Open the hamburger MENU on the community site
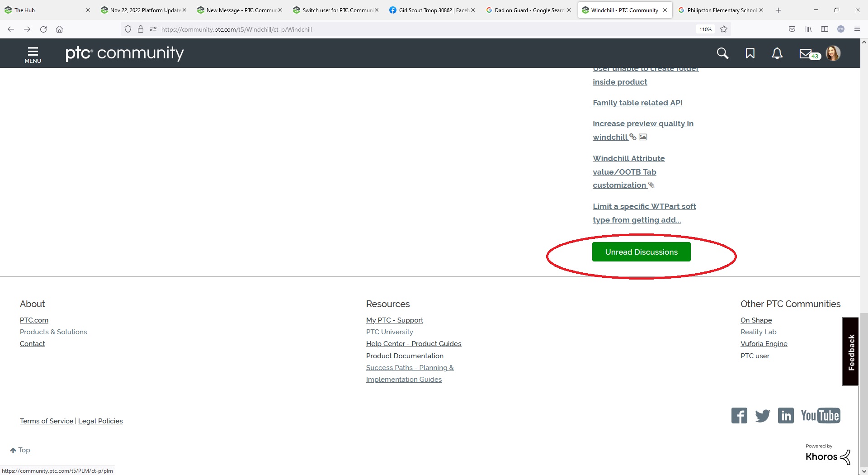This screenshot has width=868, height=475. [x=33, y=53]
